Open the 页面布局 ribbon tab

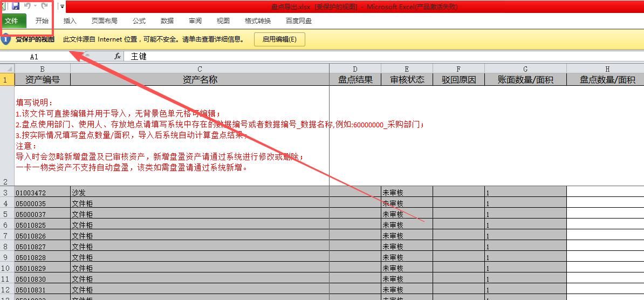[x=104, y=21]
